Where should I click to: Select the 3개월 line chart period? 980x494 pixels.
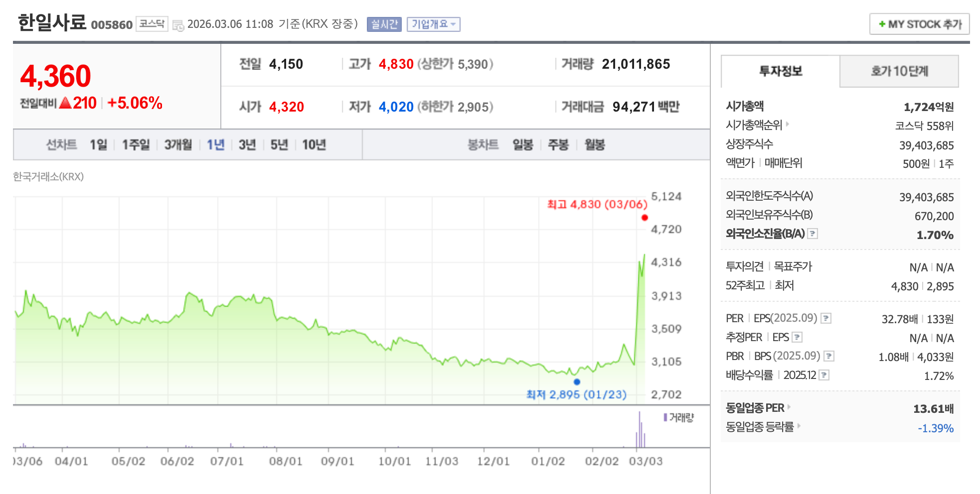click(178, 145)
